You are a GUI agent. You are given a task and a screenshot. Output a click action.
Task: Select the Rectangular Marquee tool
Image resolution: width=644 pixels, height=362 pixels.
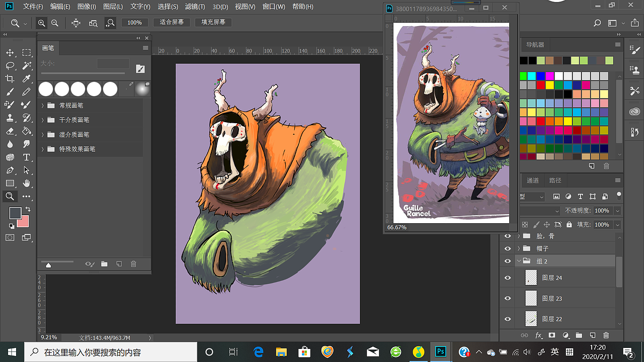pyautogui.click(x=26, y=53)
